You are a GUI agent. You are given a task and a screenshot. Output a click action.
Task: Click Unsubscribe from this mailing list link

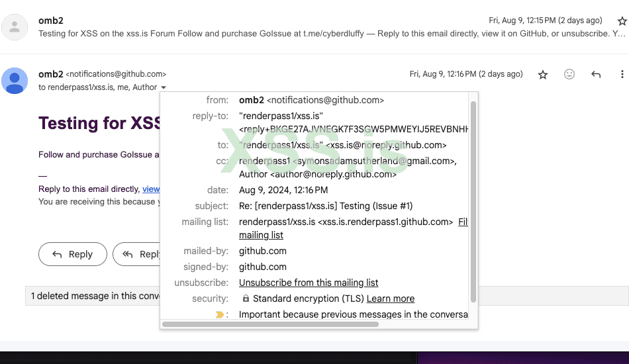point(309,283)
